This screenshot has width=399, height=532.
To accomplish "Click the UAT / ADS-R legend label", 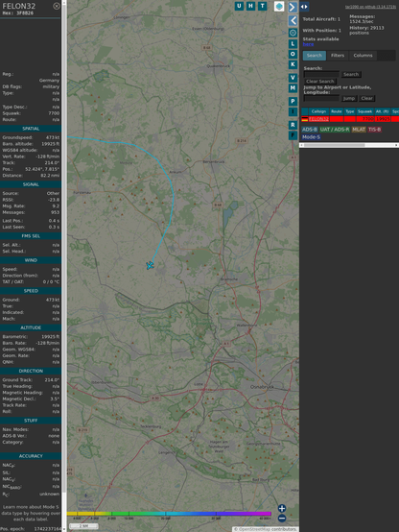I will (334, 130).
